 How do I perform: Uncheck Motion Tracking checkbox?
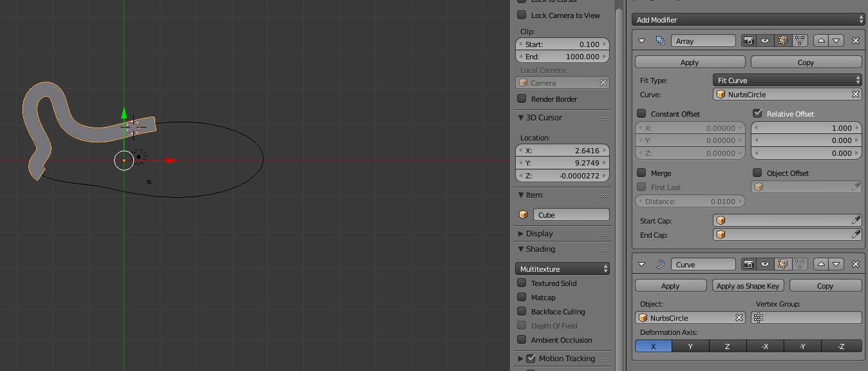coord(531,359)
